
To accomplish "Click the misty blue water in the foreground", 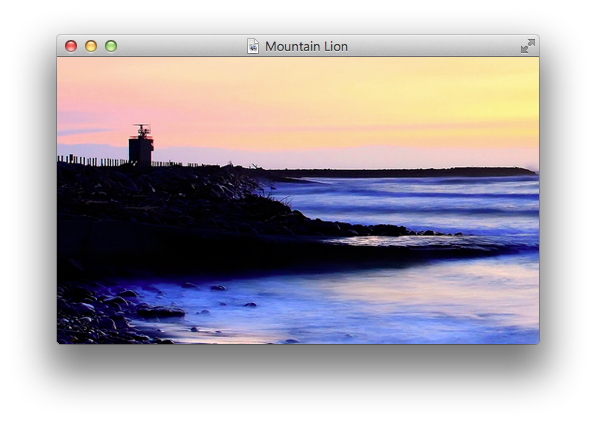I will [x=361, y=304].
